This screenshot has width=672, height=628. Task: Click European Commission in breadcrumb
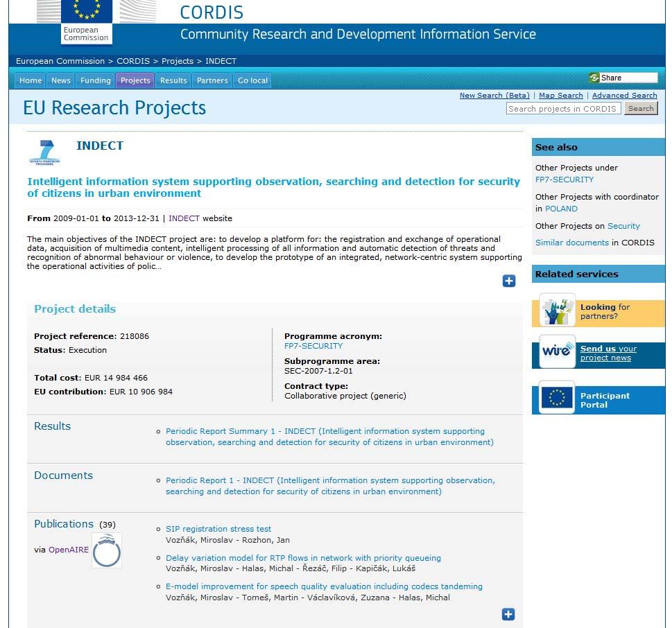tap(60, 61)
